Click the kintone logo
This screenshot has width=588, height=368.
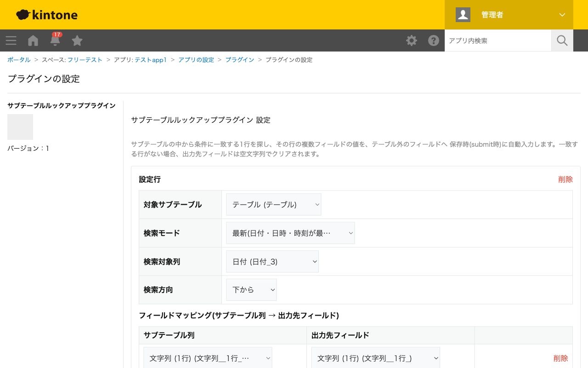pos(47,15)
